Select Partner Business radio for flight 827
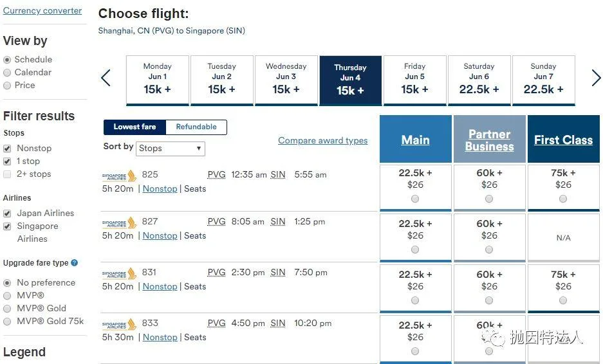Image resolution: width=603 pixels, height=364 pixels. 489,250
